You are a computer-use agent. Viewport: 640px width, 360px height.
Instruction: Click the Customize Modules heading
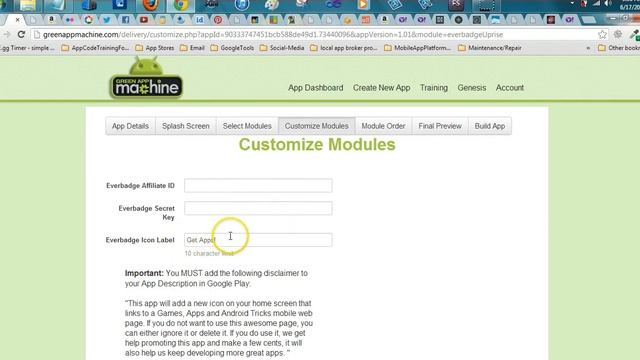[x=317, y=144]
